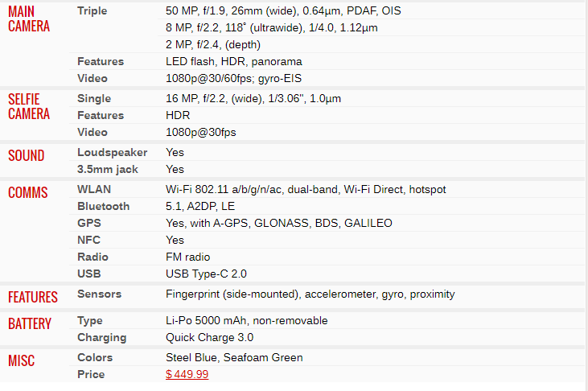
Task: Open the $449.99 price link
Action: point(187,374)
